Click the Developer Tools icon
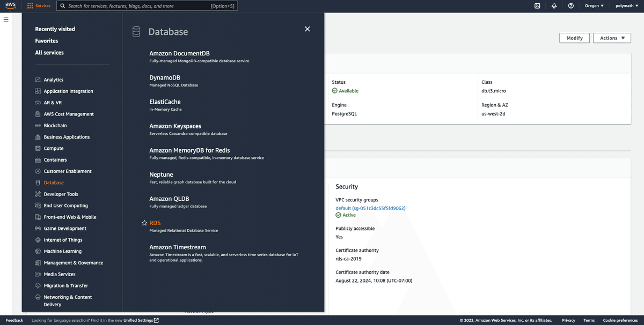Viewport: 644px width, 325px height. click(38, 194)
